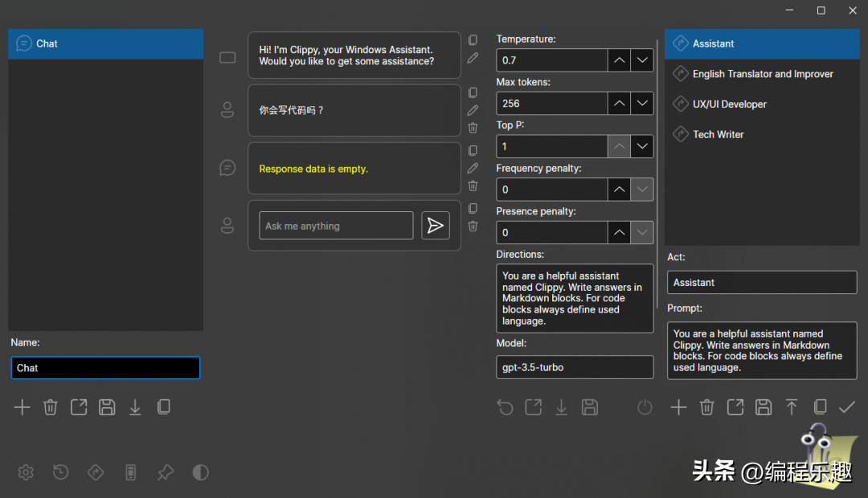This screenshot has height=498, width=868.
Task: Add a new chat with the plus icon
Action: pyautogui.click(x=22, y=407)
